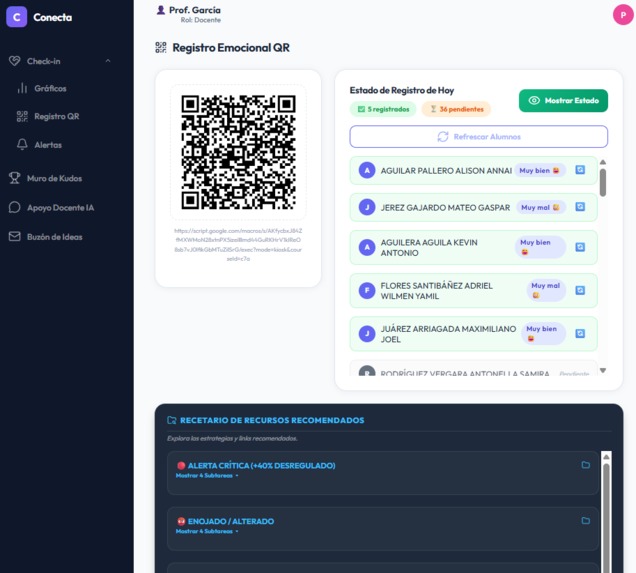Reset status for AGUILERA AGUILA KEVIN ANTONIO

[x=580, y=247]
